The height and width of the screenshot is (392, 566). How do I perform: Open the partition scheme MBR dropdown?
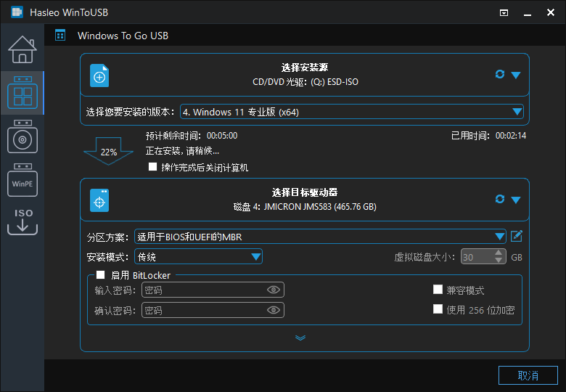coord(320,237)
